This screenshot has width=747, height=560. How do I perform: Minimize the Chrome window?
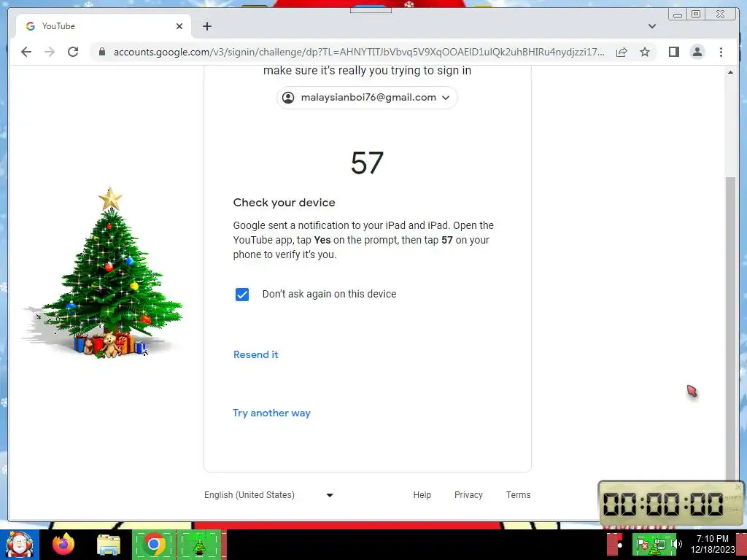pyautogui.click(x=678, y=15)
